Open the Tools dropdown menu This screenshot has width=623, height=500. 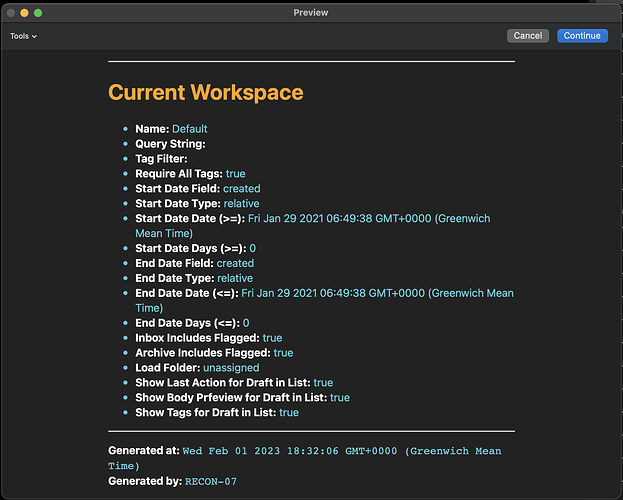23,36
